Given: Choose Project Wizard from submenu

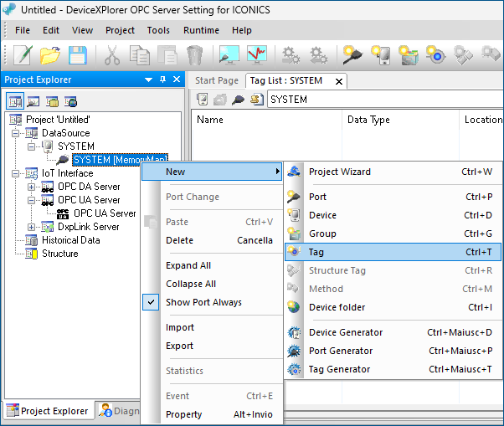Looking at the screenshot, I should (393, 172).
